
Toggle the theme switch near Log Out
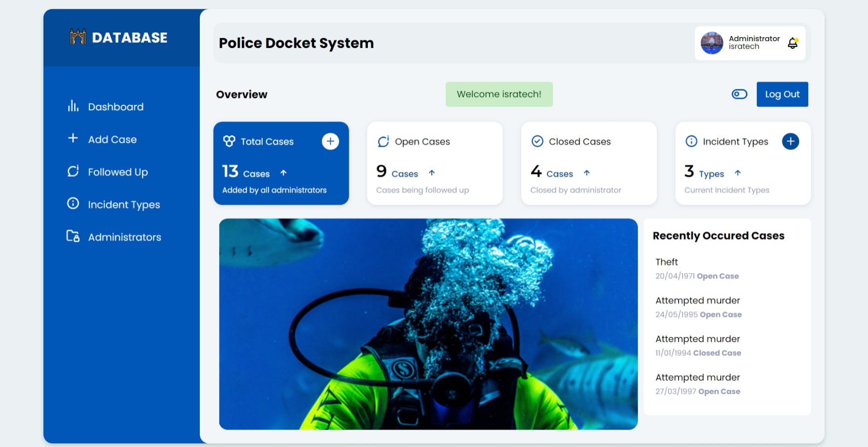(739, 94)
